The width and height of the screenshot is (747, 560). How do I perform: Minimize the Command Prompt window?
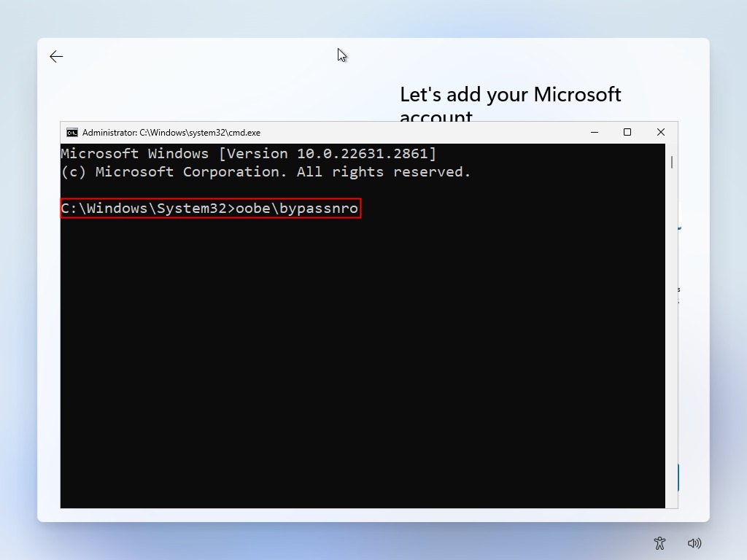tap(594, 132)
